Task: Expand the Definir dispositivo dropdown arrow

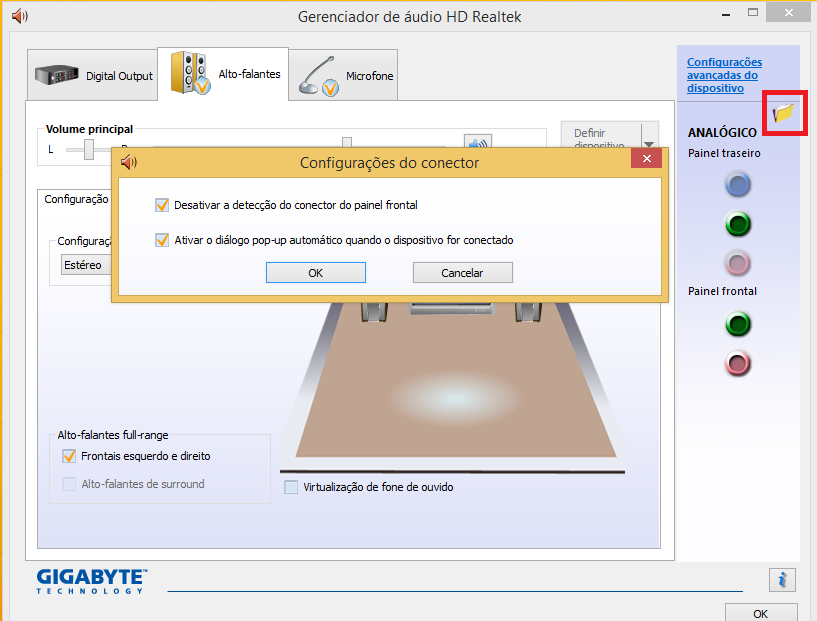Action: coord(649,144)
